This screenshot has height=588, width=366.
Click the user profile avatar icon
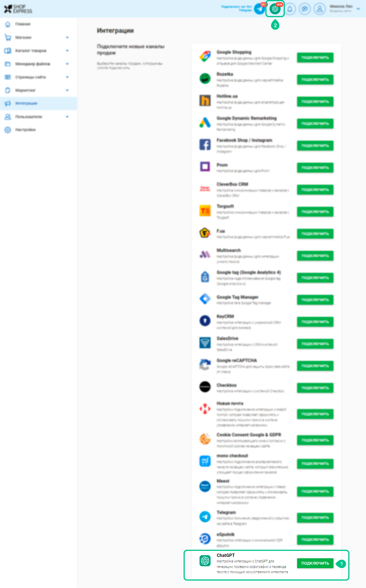320,9
